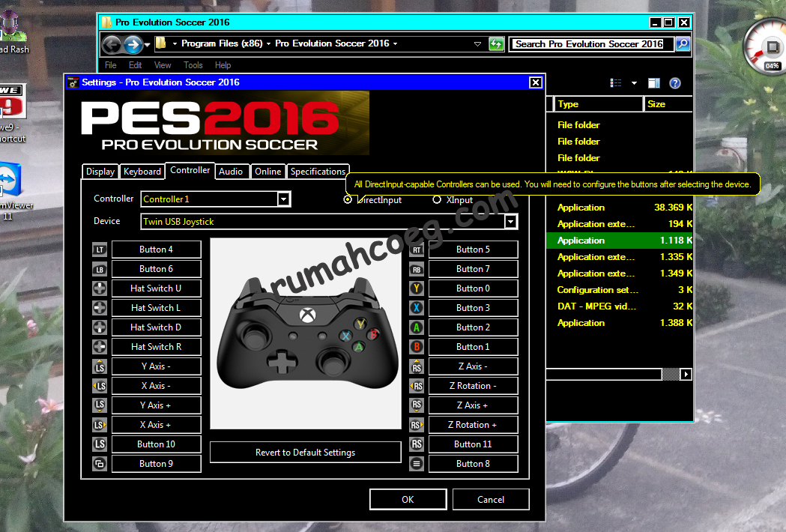
Task: Click the red B button icon
Action: tap(417, 346)
